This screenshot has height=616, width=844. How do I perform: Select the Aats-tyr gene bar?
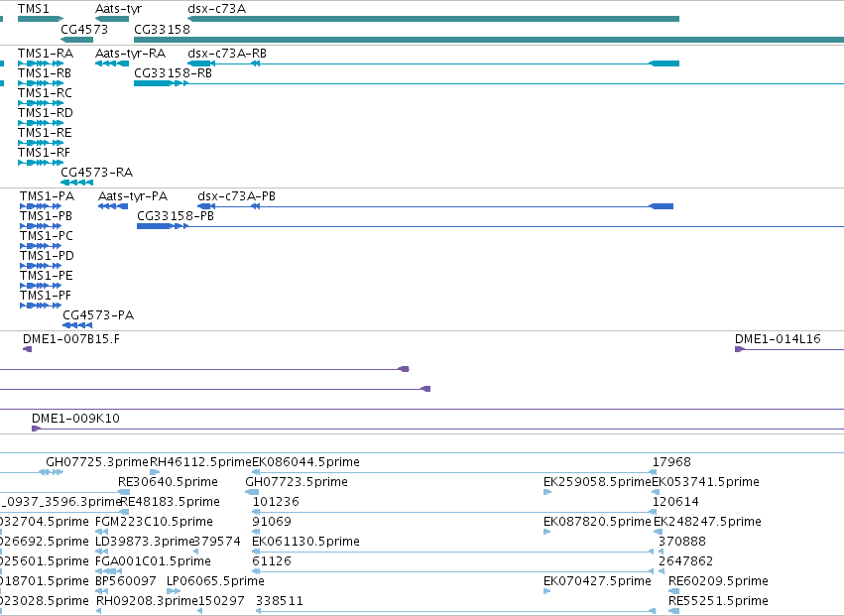click(x=112, y=19)
